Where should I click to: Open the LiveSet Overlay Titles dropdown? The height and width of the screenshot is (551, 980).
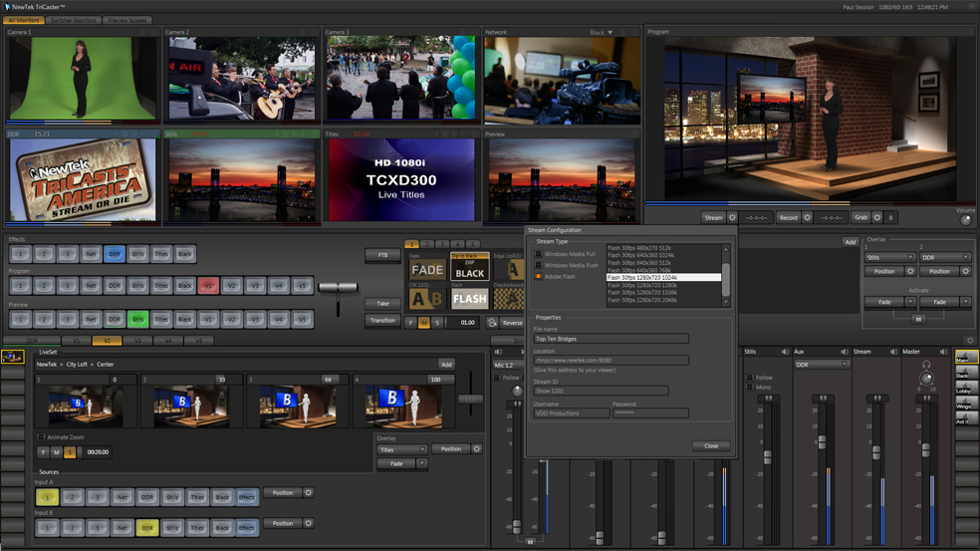click(402, 449)
